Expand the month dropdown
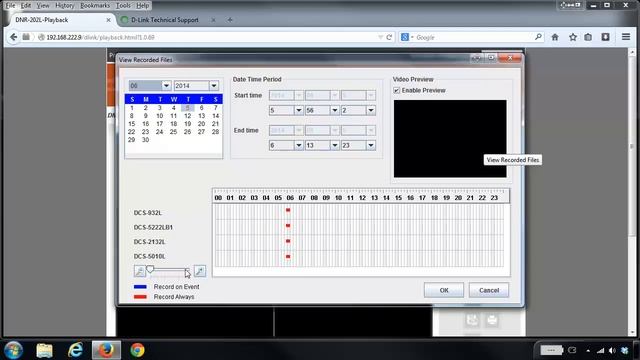Screen dimensions: 640x360 click(x=166, y=86)
